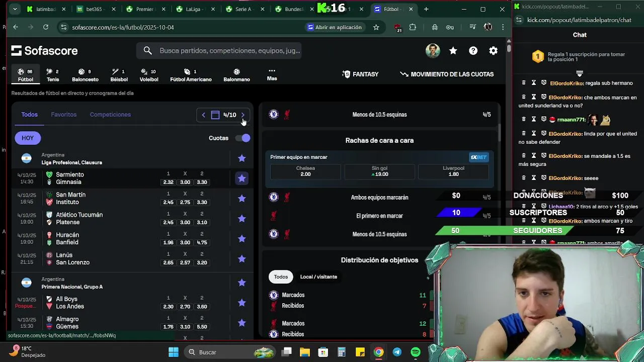
Task: Open Chrome three-dot menu
Action: pos(503,27)
